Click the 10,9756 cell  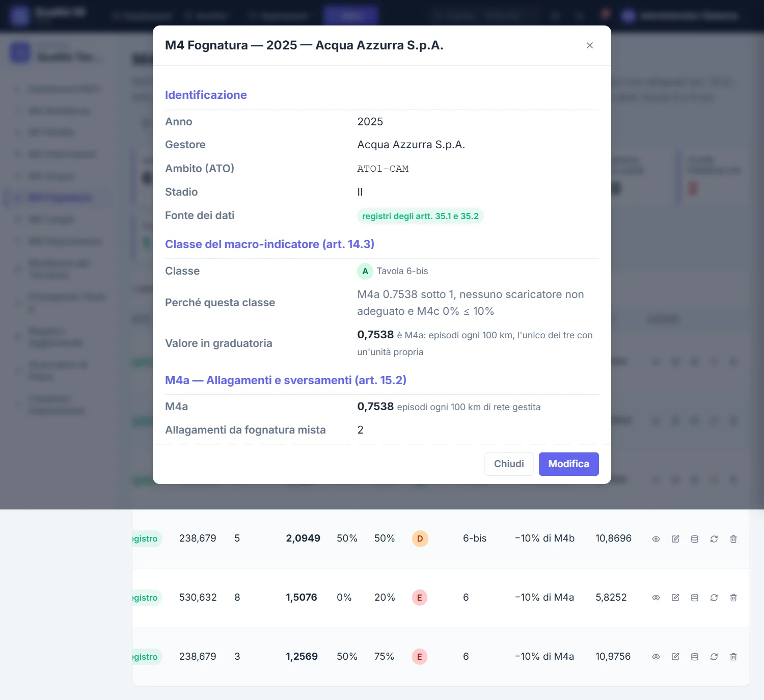(x=613, y=656)
